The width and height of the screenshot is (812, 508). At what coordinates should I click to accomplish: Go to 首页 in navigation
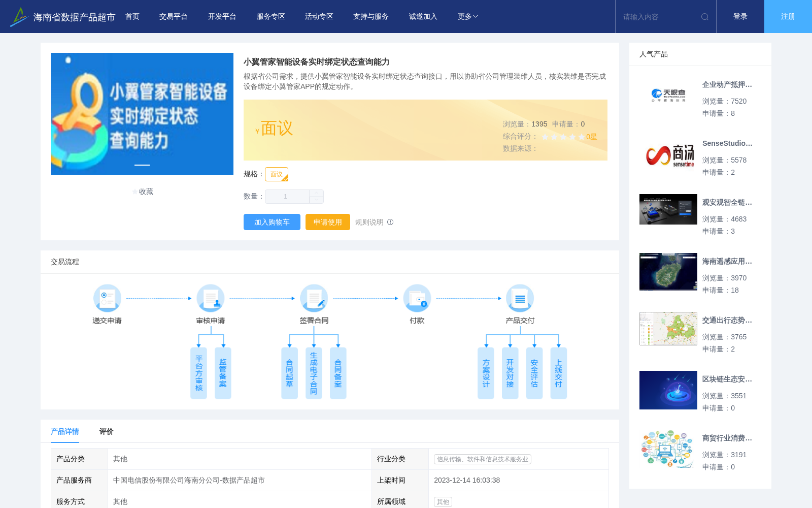[132, 17]
